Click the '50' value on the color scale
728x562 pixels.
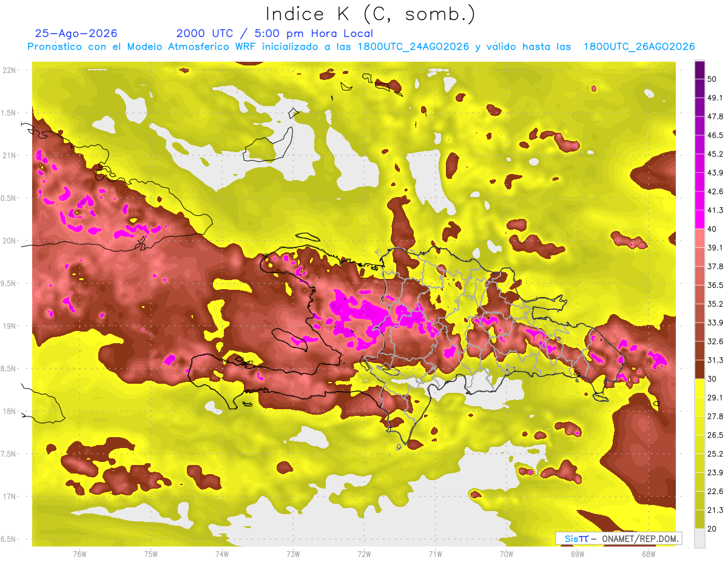click(713, 79)
